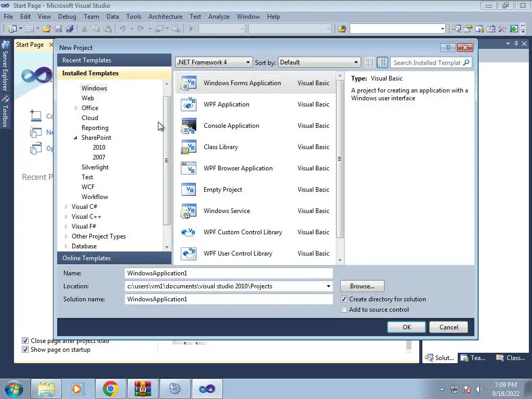This screenshot has height=399, width=532.
Task: Switch to small icons view in dialog
Action: pyautogui.click(x=370, y=62)
